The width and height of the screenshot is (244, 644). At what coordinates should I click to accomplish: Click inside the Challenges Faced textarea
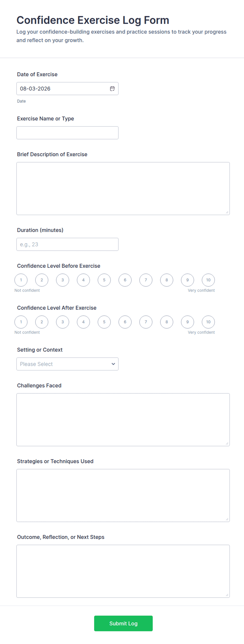(123, 420)
